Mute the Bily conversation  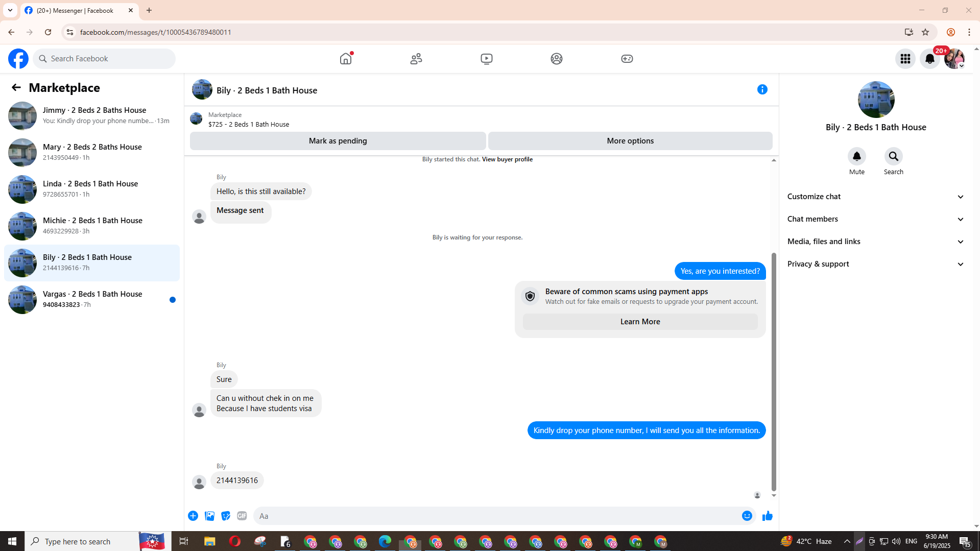(857, 156)
